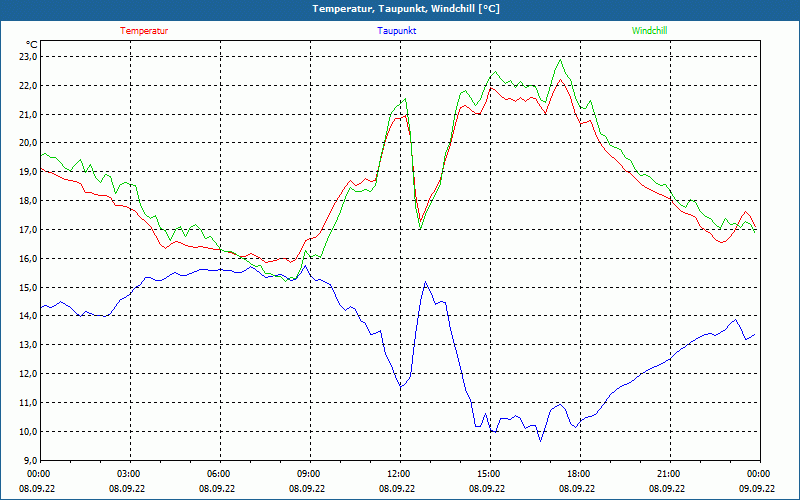Image resolution: width=800 pixels, height=500 pixels.
Task: Click the 06:00 time axis label
Action: [220, 474]
